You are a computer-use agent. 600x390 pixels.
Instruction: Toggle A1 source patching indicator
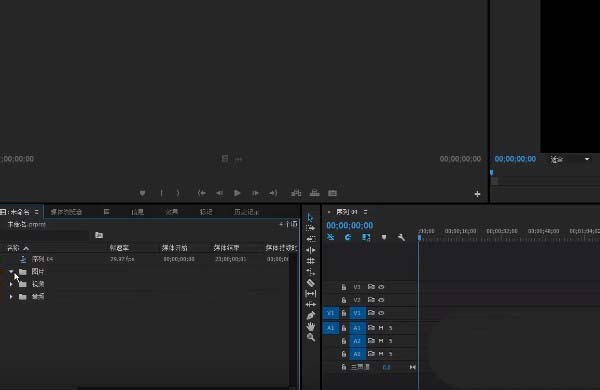331,328
